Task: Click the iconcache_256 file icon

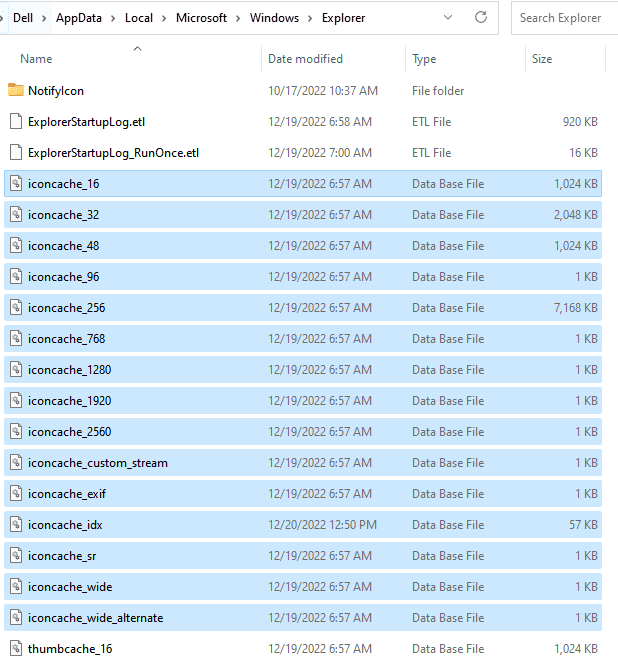Action: [x=15, y=308]
